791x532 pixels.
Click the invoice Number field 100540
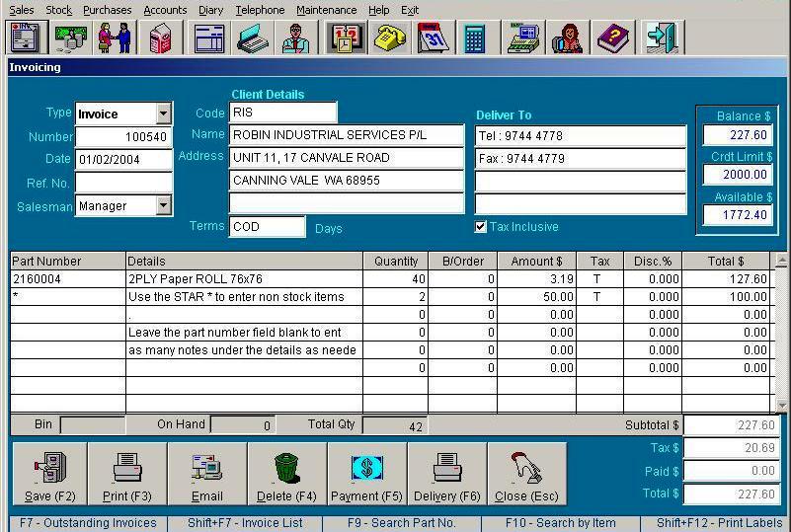pos(123,136)
